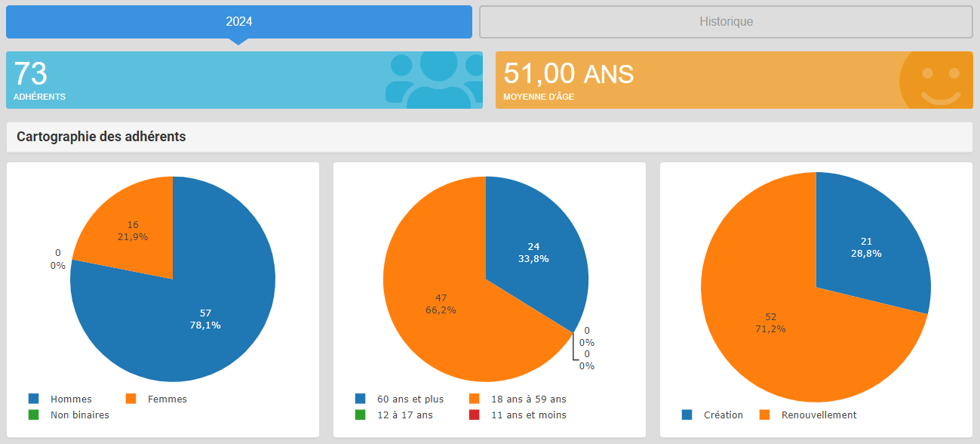Hide the Création legend entry
The width and height of the screenshot is (980, 444).
click(723, 415)
